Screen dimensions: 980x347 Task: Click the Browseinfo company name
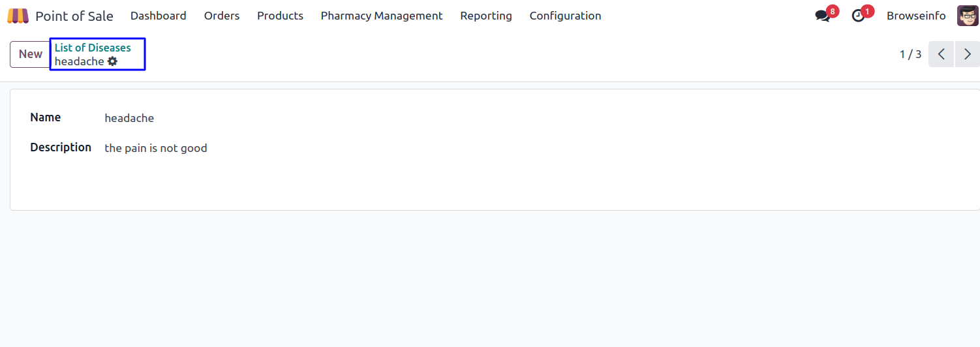click(915, 16)
